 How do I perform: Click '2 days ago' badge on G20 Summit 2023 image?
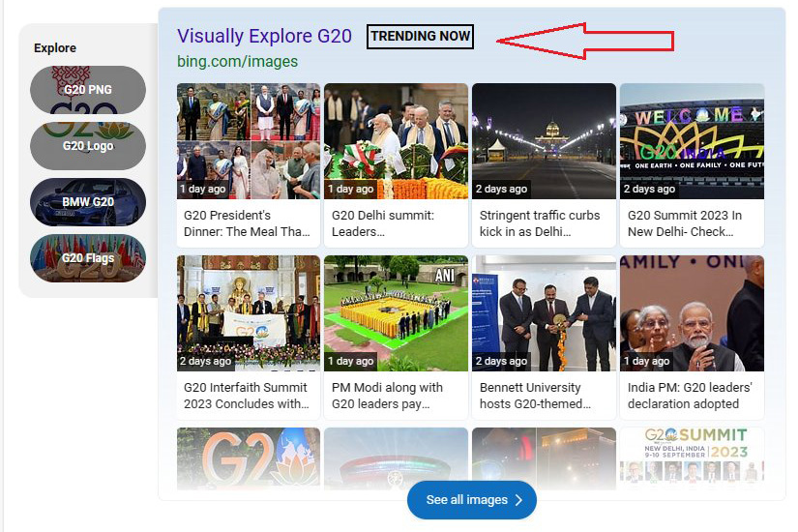coord(649,189)
